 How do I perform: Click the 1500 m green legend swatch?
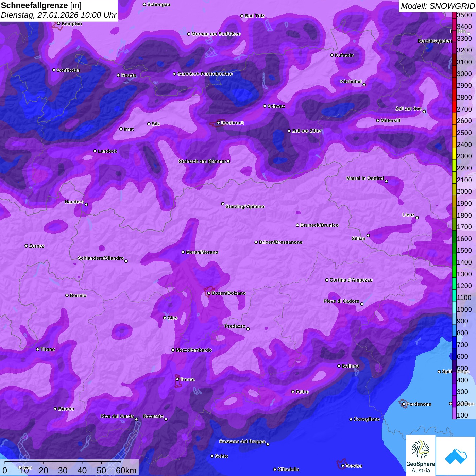tap(454, 248)
